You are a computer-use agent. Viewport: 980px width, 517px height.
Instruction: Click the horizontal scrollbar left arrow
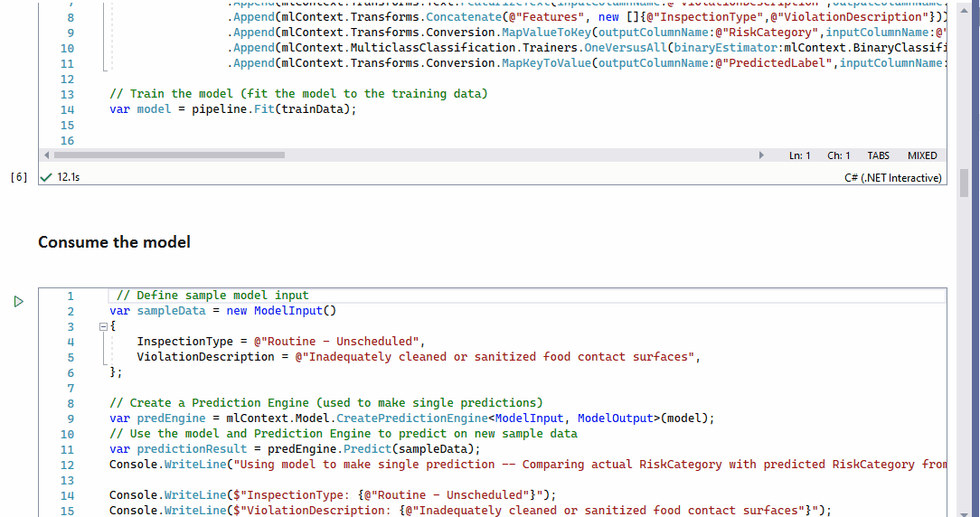[x=47, y=155]
